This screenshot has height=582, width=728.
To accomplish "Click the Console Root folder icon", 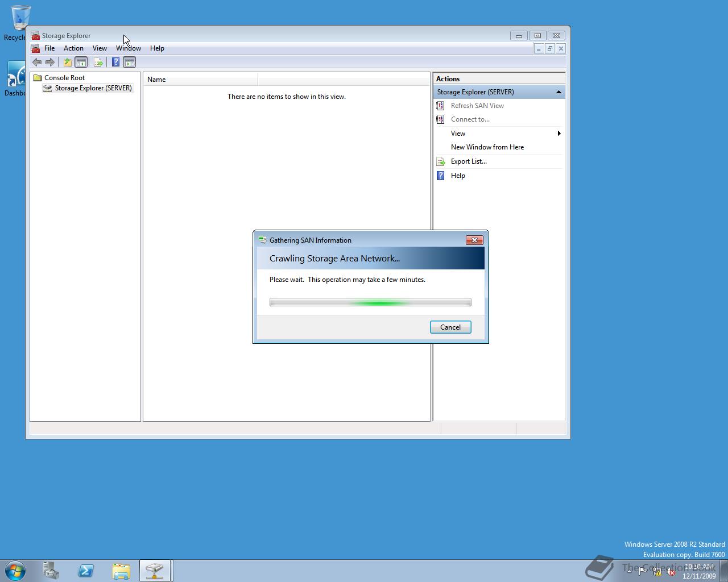I will [x=38, y=78].
